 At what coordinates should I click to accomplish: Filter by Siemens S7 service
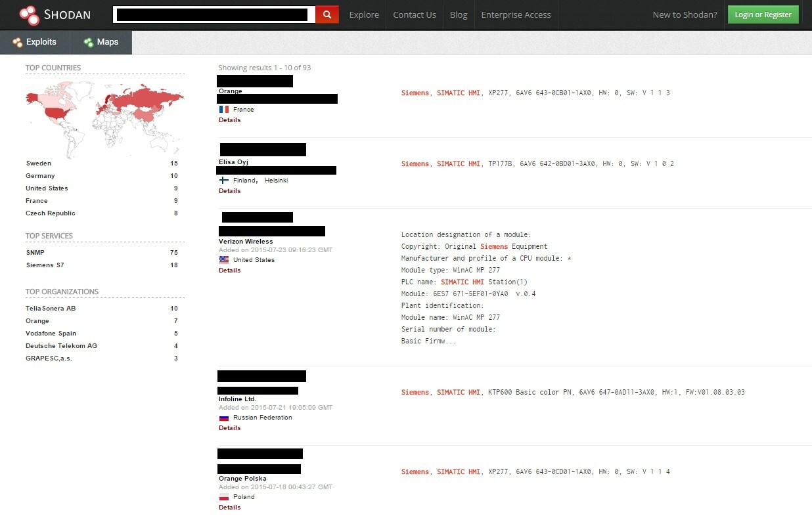coord(45,265)
